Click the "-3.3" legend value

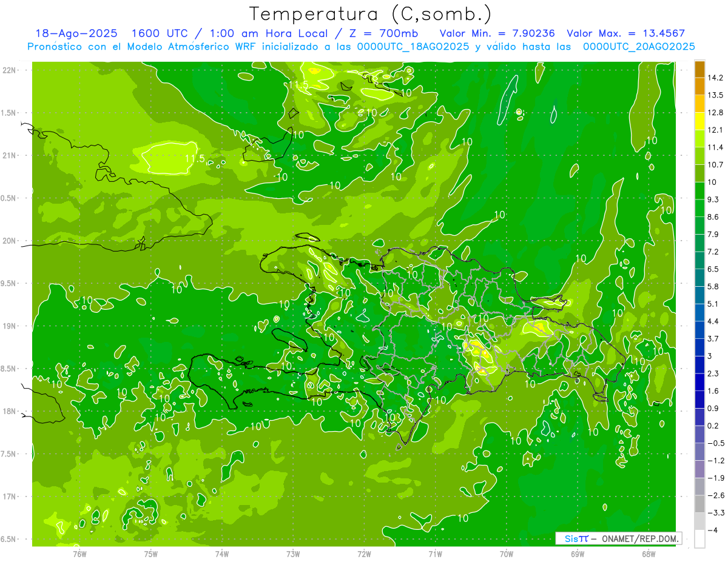715,513
